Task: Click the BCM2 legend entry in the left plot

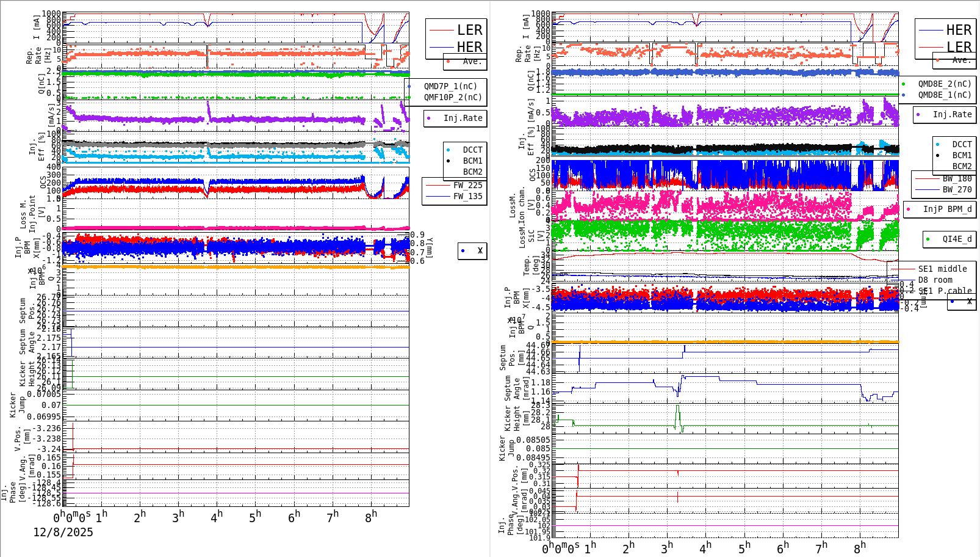Action: (x=472, y=172)
